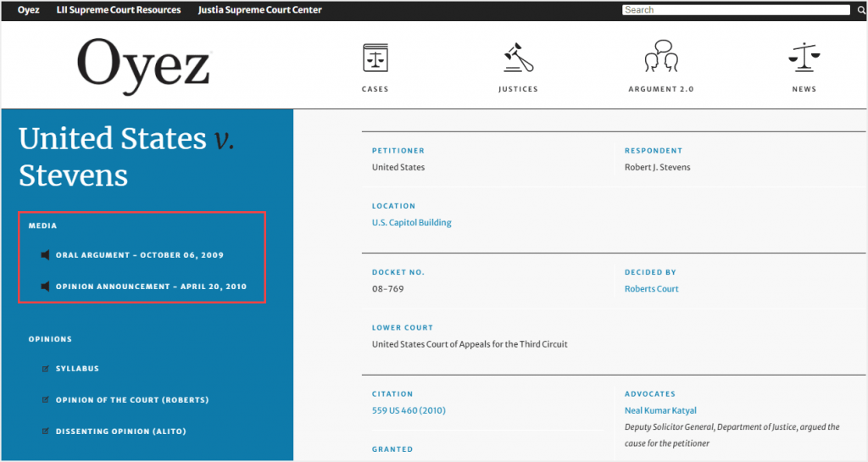Go to the JUSTICES section label
This screenshot has height=462, width=868.
point(518,89)
